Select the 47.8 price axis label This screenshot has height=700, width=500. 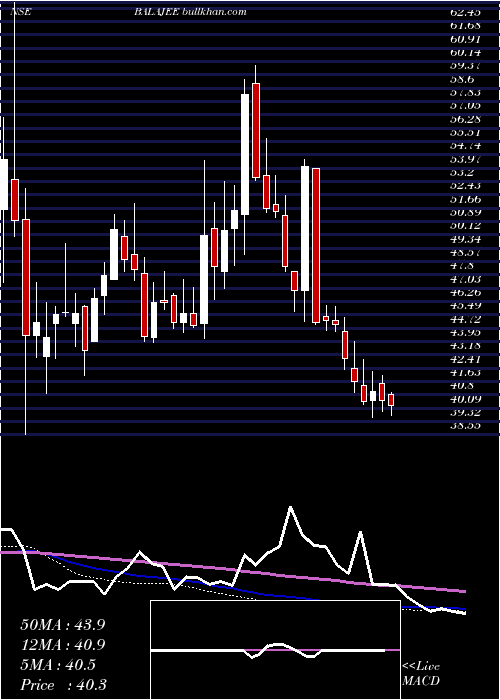coord(461,266)
